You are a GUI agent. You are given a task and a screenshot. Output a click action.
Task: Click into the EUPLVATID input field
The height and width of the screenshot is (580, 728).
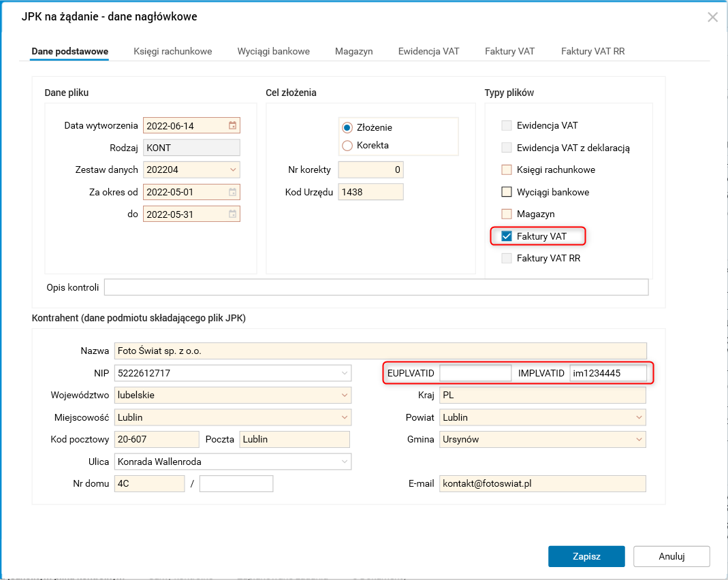coord(475,373)
